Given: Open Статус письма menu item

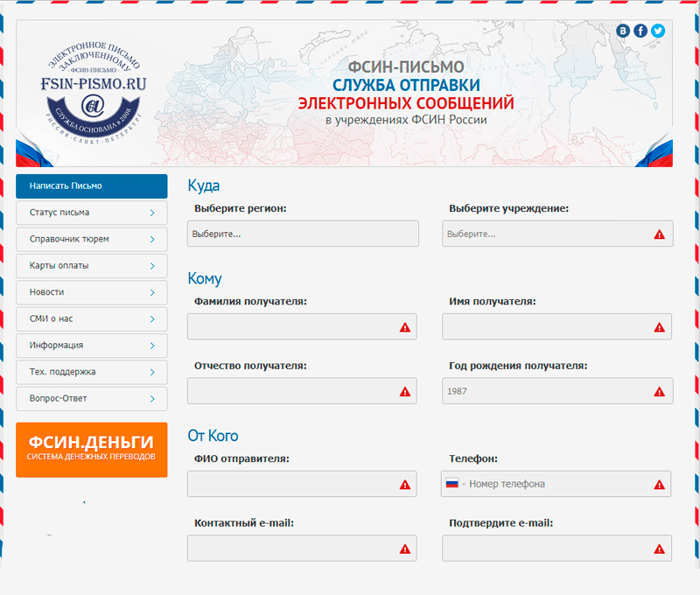Looking at the screenshot, I should coord(92,213).
